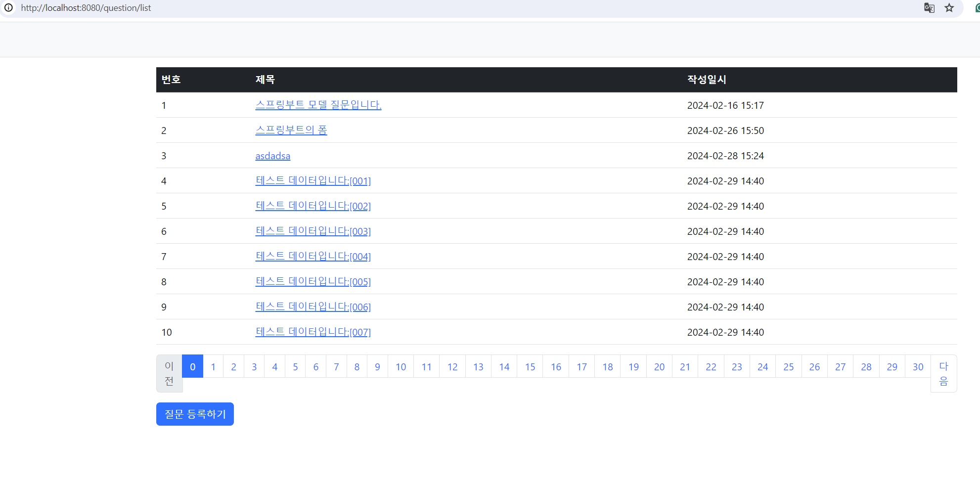Go to pagination page 15

point(530,366)
